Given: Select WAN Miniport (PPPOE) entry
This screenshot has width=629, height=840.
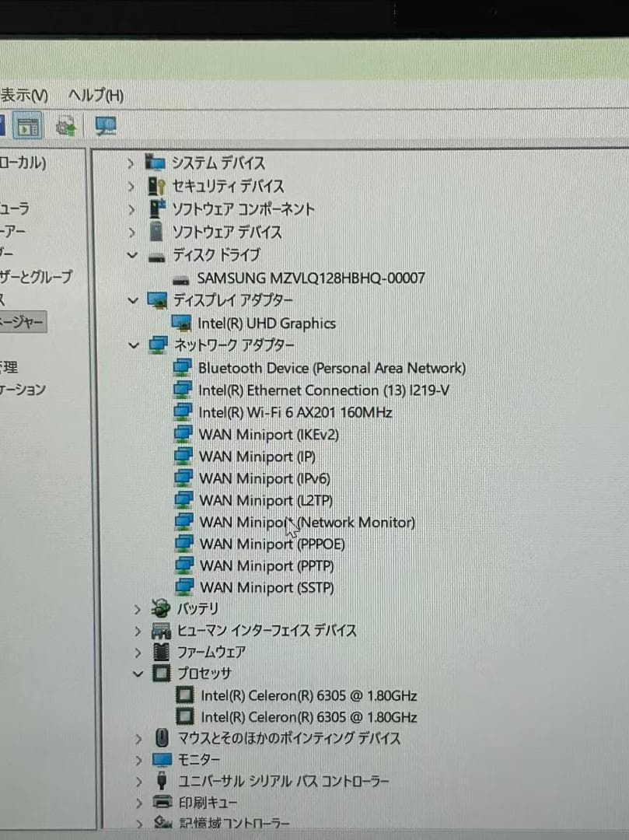Looking at the screenshot, I should (x=272, y=544).
